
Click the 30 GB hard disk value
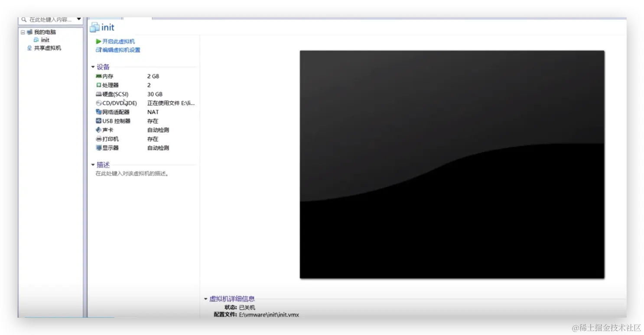(155, 94)
